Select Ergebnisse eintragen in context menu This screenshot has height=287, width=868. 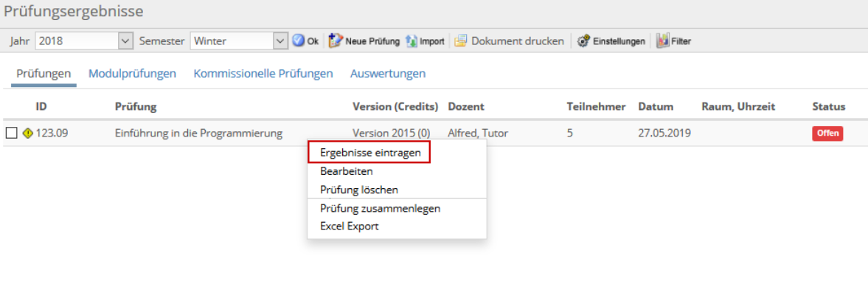tap(369, 153)
